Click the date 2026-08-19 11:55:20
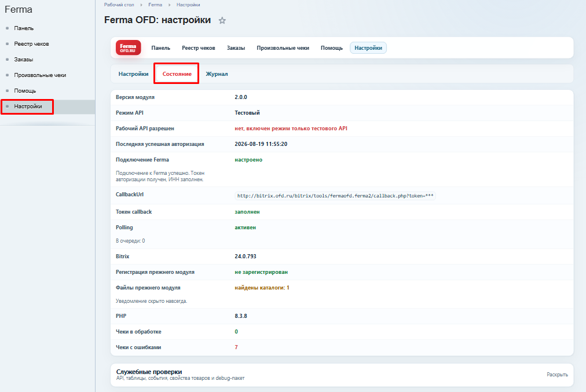The image size is (586, 392). (x=261, y=144)
